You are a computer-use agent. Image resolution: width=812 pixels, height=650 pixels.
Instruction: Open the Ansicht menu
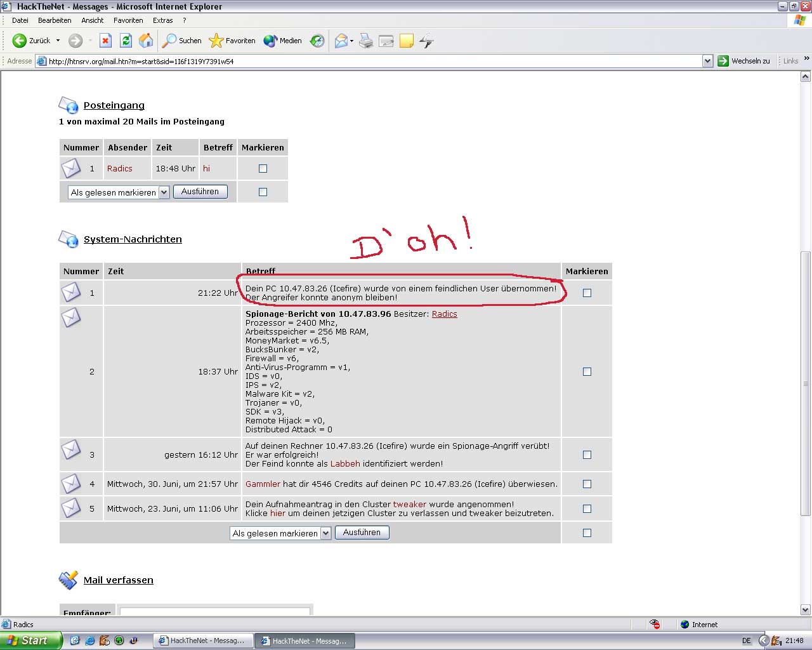(x=93, y=20)
